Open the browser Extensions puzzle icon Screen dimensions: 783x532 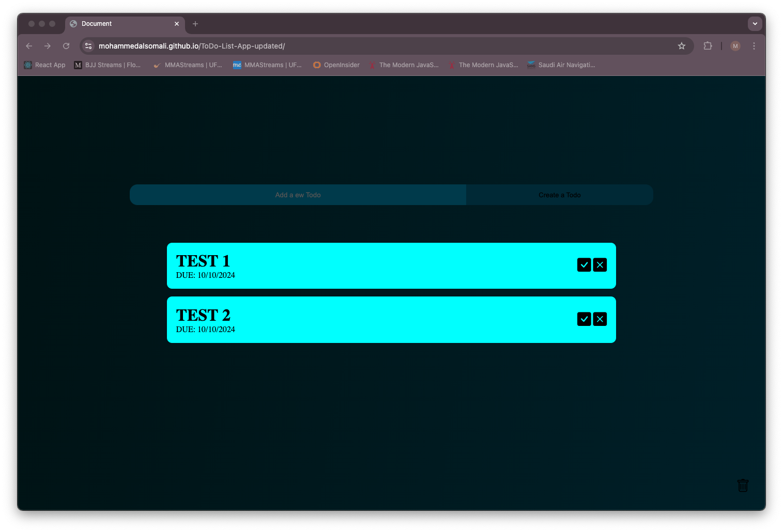click(x=708, y=46)
